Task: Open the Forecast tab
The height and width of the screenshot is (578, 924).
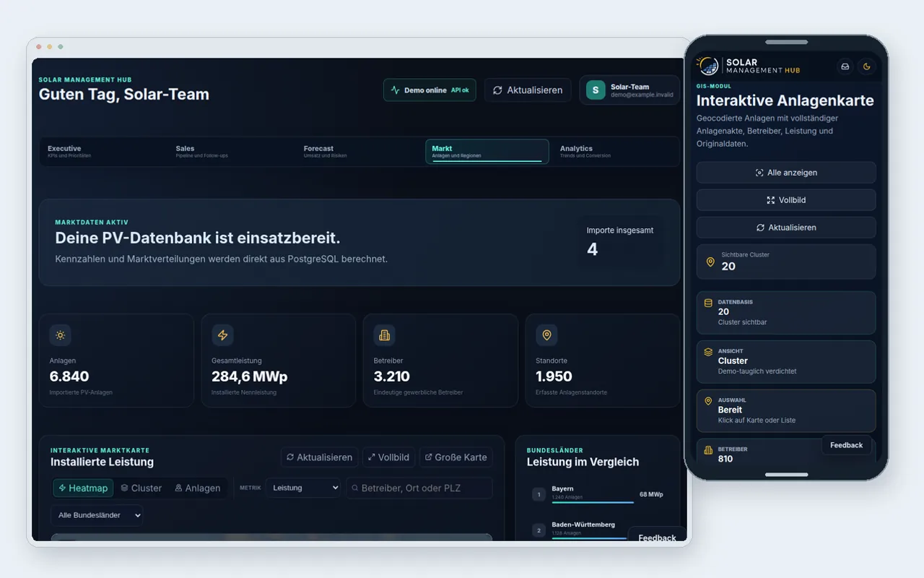Action: coord(359,151)
